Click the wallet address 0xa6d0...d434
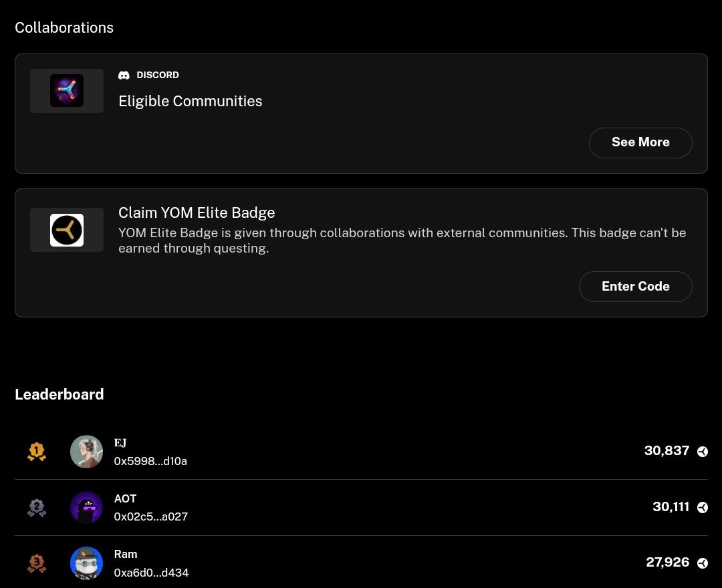This screenshot has width=722, height=588. point(152,573)
